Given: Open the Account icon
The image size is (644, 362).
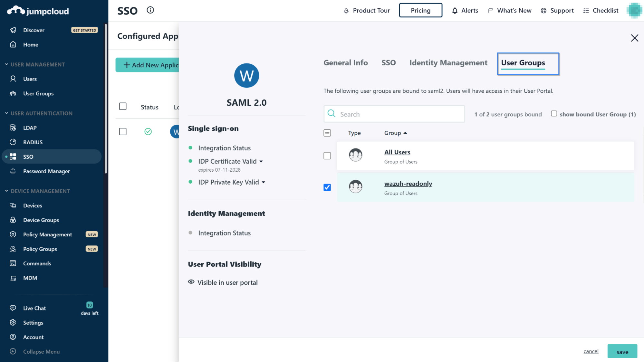Looking at the screenshot, I should [x=13, y=337].
